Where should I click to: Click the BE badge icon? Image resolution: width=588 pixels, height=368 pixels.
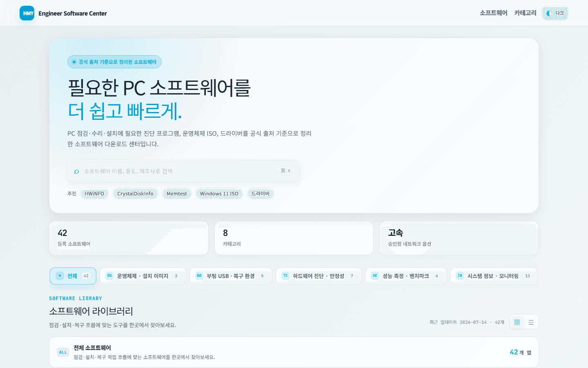(375, 276)
